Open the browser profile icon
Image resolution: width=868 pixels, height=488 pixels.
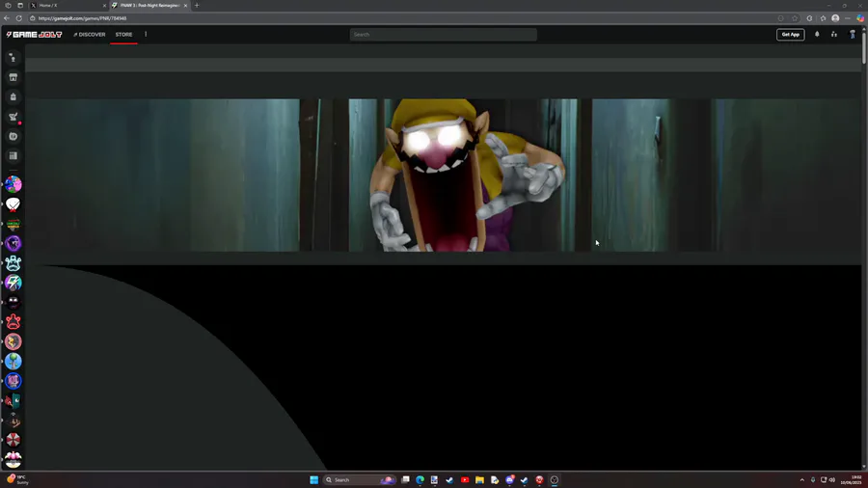(835, 18)
